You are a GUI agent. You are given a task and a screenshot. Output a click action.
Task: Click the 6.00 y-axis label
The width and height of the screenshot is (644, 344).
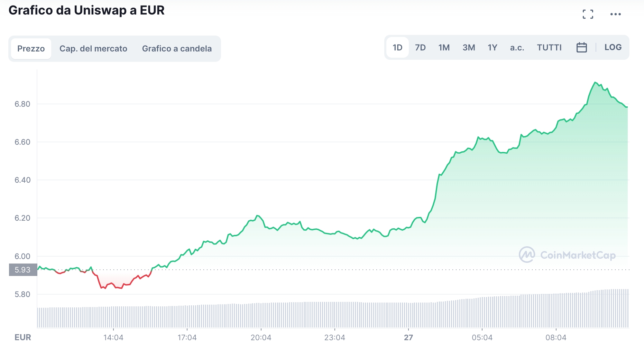[x=22, y=256]
